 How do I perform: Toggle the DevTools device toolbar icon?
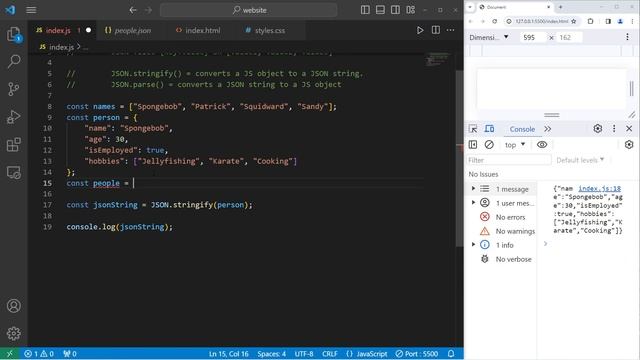pyautogui.click(x=489, y=129)
